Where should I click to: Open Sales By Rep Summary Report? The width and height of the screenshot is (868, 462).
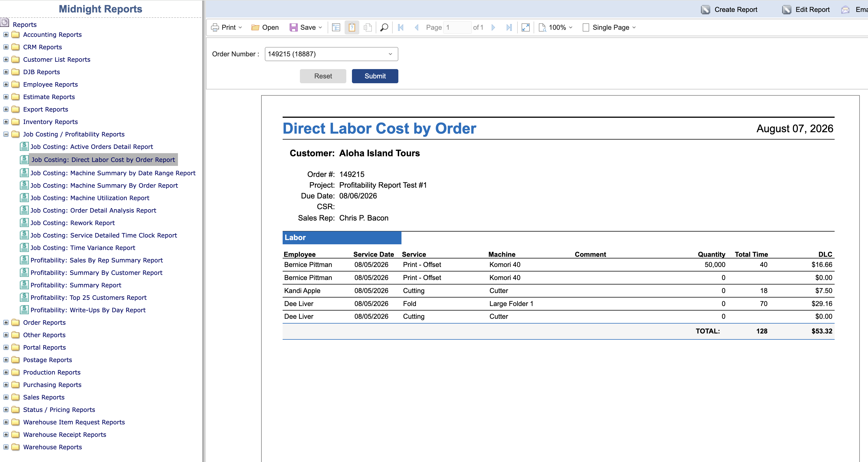coord(97,260)
